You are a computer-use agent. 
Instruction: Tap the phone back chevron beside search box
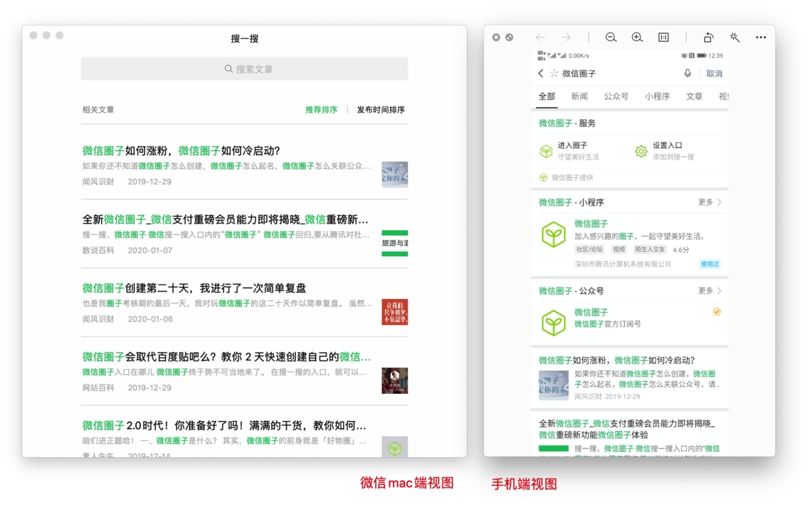pyautogui.click(x=541, y=73)
